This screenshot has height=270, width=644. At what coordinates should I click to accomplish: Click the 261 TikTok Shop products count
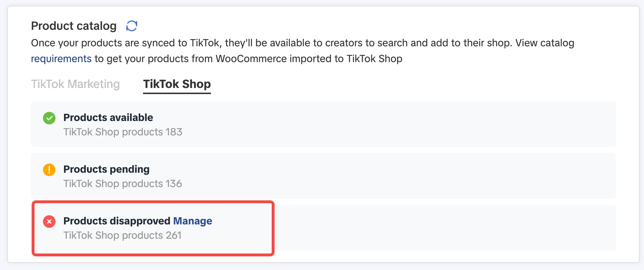pos(122,236)
